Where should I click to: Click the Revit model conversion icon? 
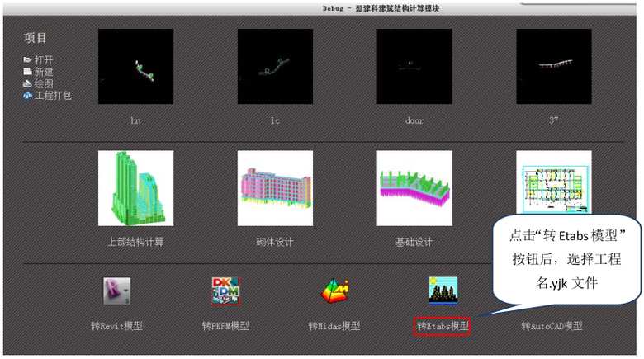[116, 291]
